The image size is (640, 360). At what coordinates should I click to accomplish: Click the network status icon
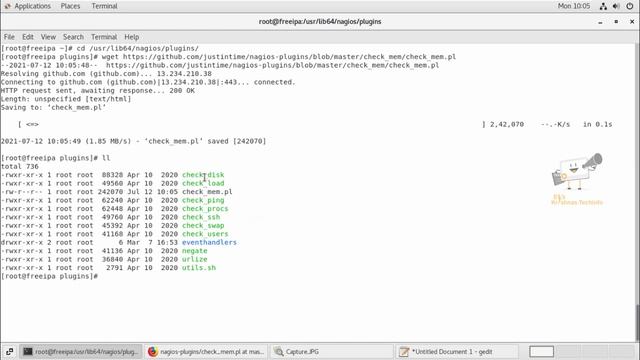(x=603, y=6)
